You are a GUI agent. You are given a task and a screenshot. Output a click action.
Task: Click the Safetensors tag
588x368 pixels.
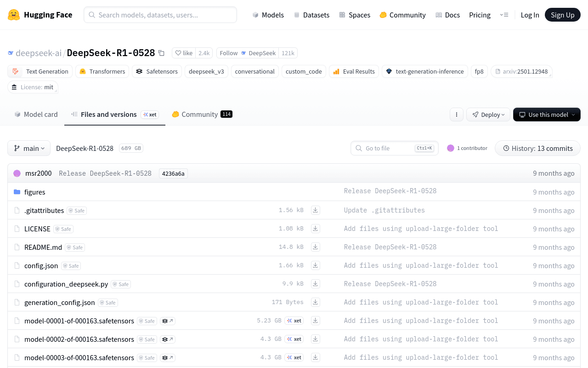pyautogui.click(x=157, y=71)
